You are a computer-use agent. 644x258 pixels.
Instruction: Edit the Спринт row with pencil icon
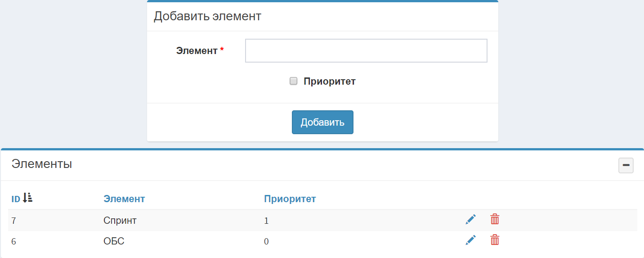pos(470,220)
